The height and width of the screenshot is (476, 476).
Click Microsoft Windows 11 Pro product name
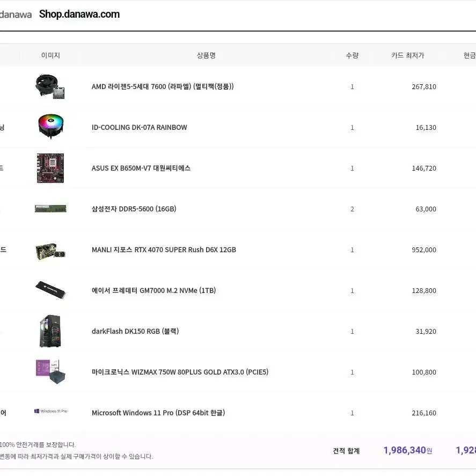pyautogui.click(x=158, y=413)
